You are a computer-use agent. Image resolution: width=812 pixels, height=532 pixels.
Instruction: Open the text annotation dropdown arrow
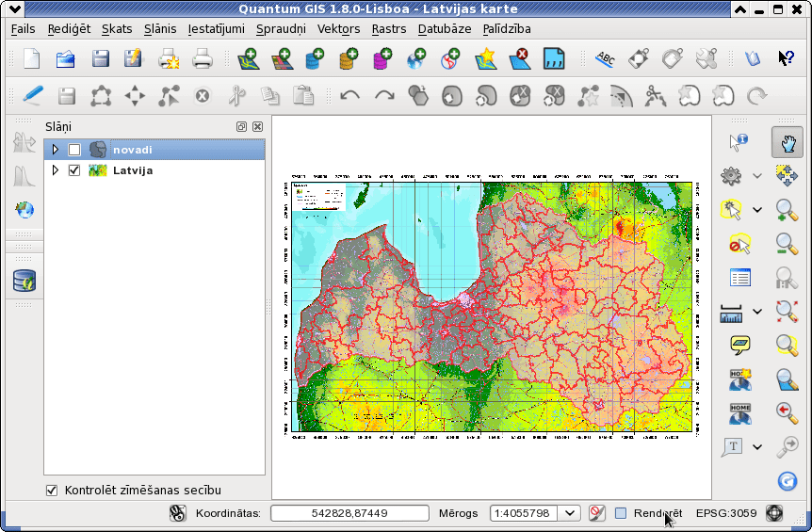point(757,447)
